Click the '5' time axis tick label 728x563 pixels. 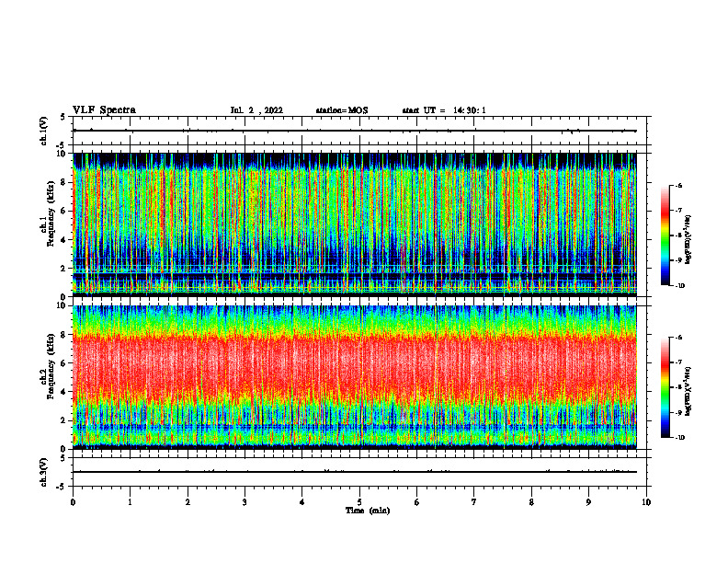coord(359,502)
